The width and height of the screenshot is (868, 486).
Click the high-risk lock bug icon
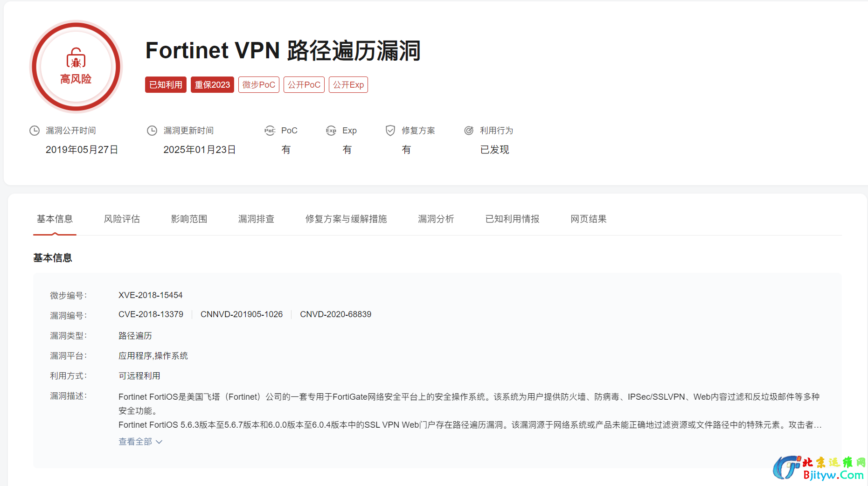click(x=76, y=58)
